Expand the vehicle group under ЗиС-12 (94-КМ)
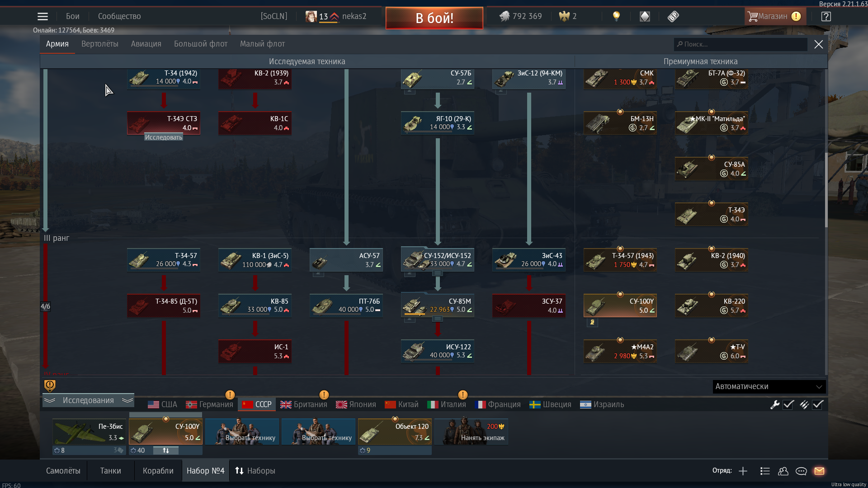Screen dimensions: 868x488 [501, 92]
